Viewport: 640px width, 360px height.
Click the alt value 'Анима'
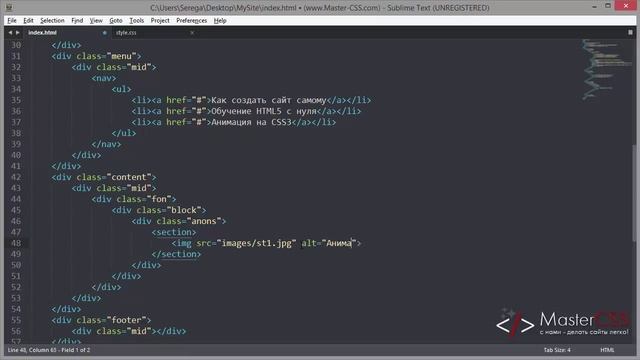tap(339, 243)
